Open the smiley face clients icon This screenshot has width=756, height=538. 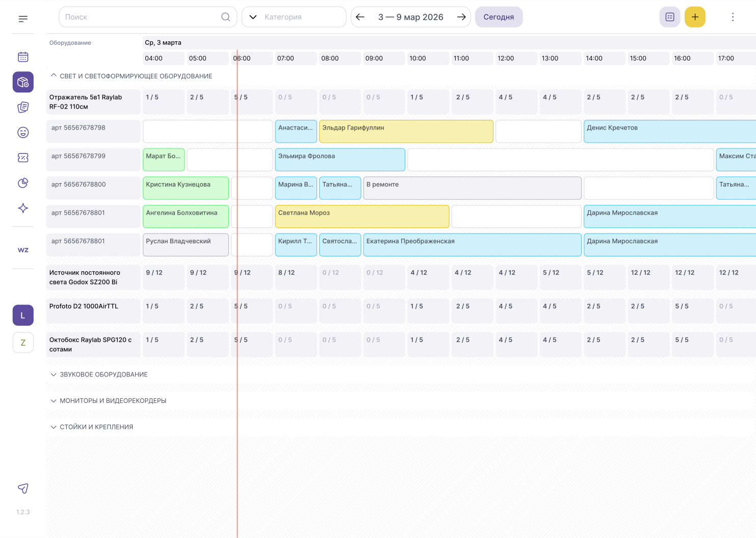click(23, 133)
